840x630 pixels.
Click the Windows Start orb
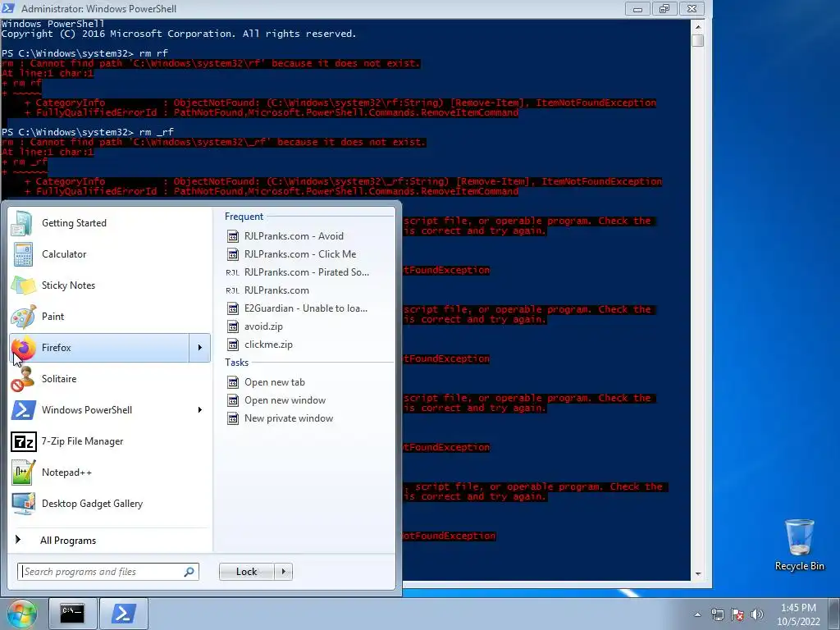(21, 614)
